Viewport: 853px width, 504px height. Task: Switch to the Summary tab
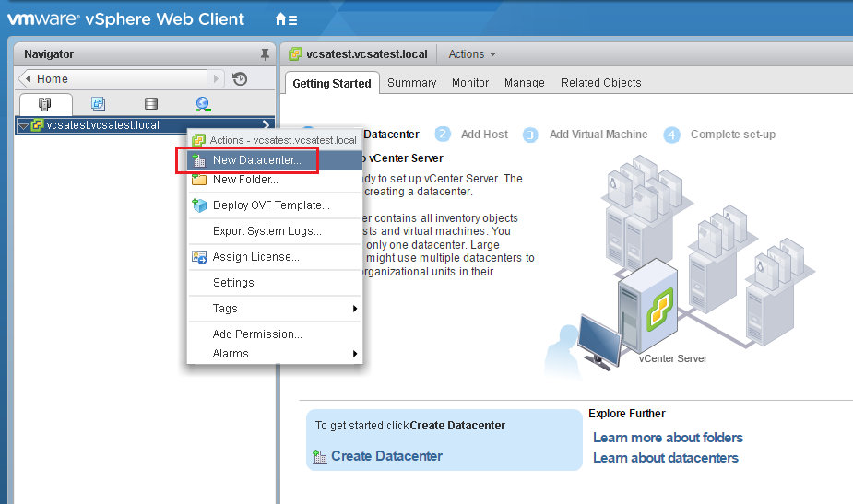(411, 83)
